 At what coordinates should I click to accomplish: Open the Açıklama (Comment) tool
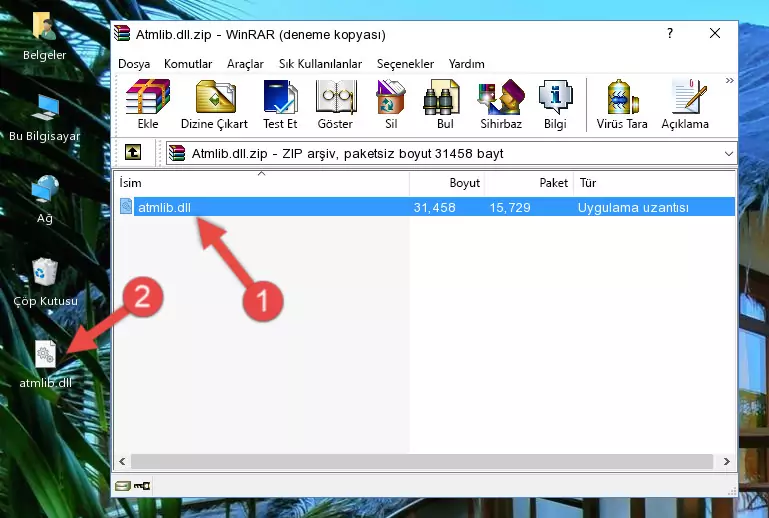685,104
